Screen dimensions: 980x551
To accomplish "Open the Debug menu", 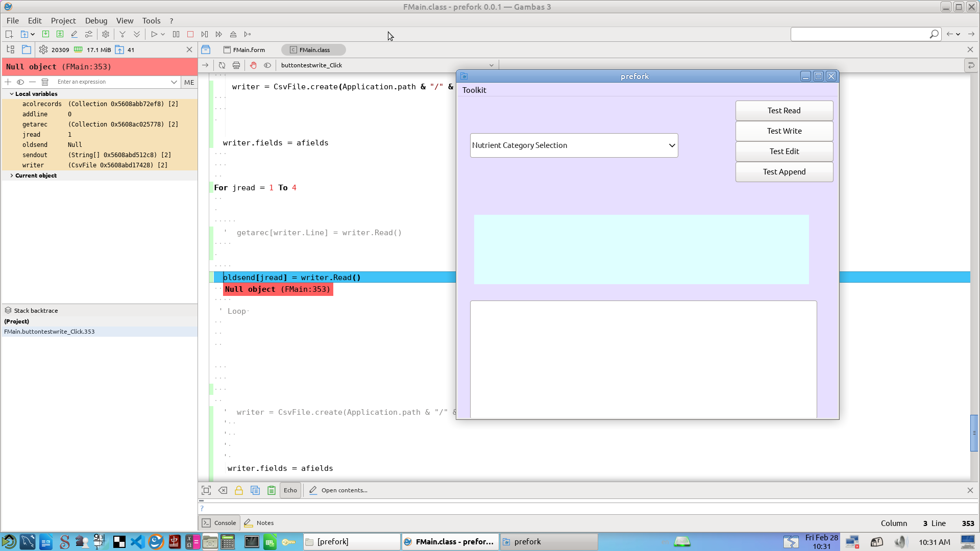I will coord(96,20).
